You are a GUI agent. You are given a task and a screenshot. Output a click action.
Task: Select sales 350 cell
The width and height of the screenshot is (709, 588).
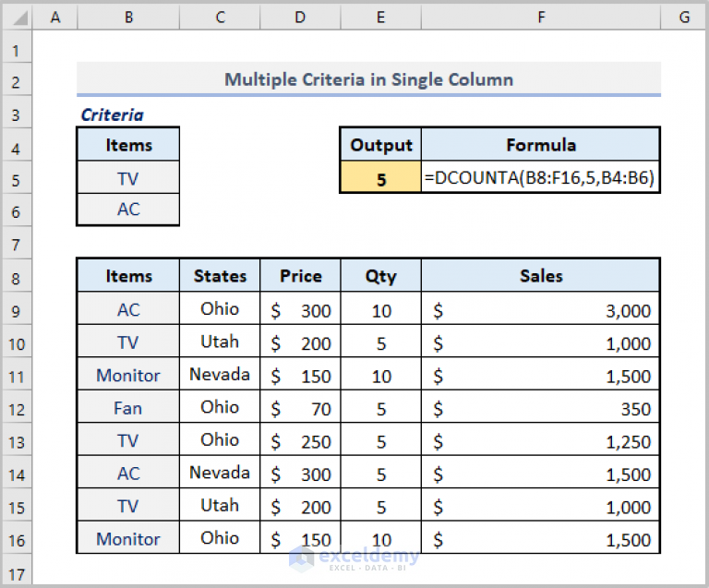tap(541, 406)
